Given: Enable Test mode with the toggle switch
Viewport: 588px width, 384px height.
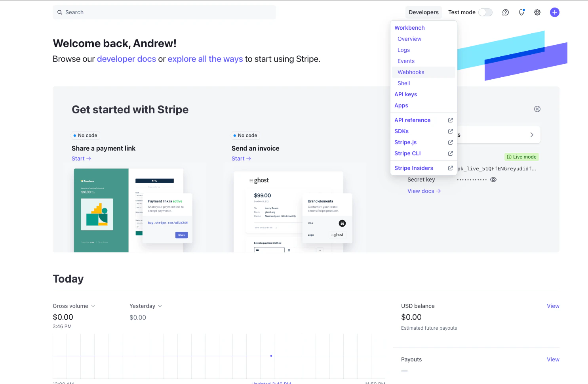Looking at the screenshot, I should (x=485, y=12).
